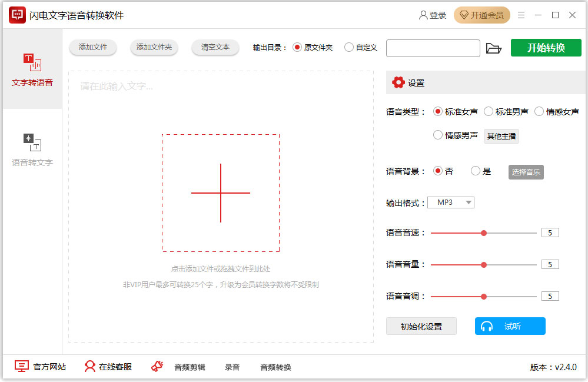Viewport: 588px width, 382px height.
Task: Click the output directory path field
Action: (433, 48)
